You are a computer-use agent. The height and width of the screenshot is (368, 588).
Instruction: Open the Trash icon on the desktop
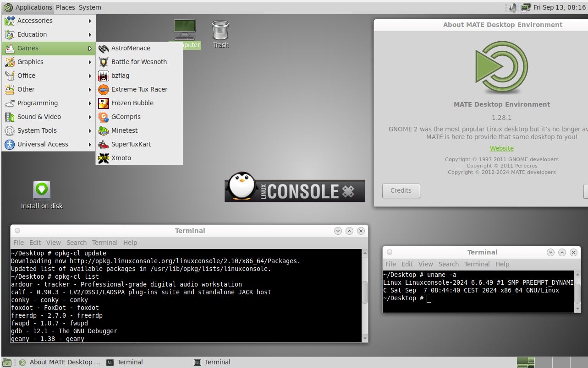click(220, 34)
